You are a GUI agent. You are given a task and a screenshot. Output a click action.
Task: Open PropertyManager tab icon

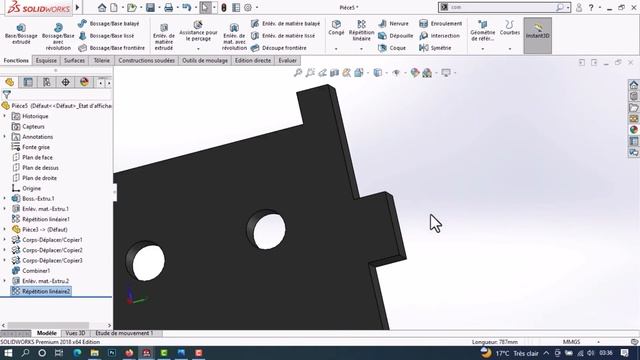click(28, 82)
